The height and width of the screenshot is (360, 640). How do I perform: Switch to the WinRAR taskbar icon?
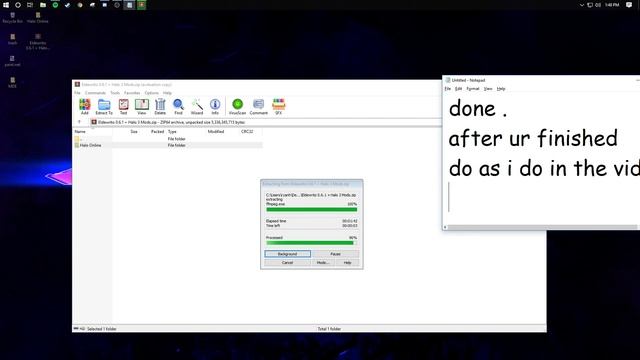[142, 5]
